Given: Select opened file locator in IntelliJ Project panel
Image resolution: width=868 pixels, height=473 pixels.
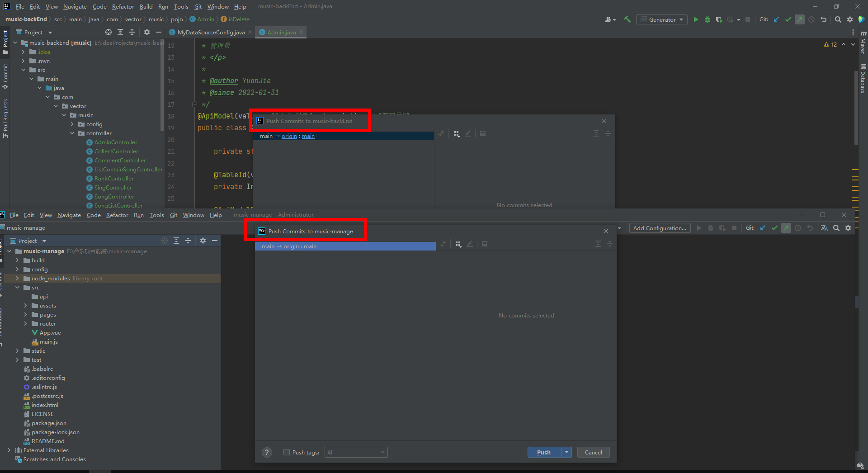Looking at the screenshot, I should tap(108, 32).
